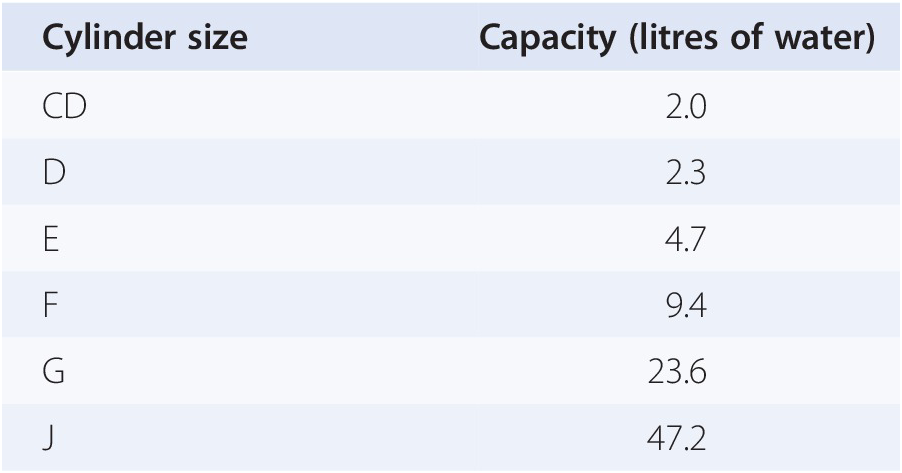Click the "Capacity (litres of water)" header
This screenshot has width=902, height=473.
(x=677, y=38)
